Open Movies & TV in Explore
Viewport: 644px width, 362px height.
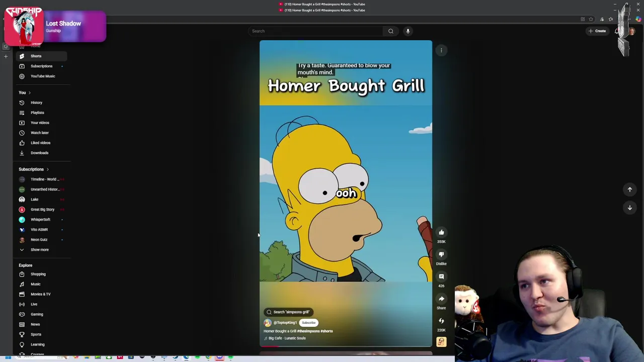40,294
